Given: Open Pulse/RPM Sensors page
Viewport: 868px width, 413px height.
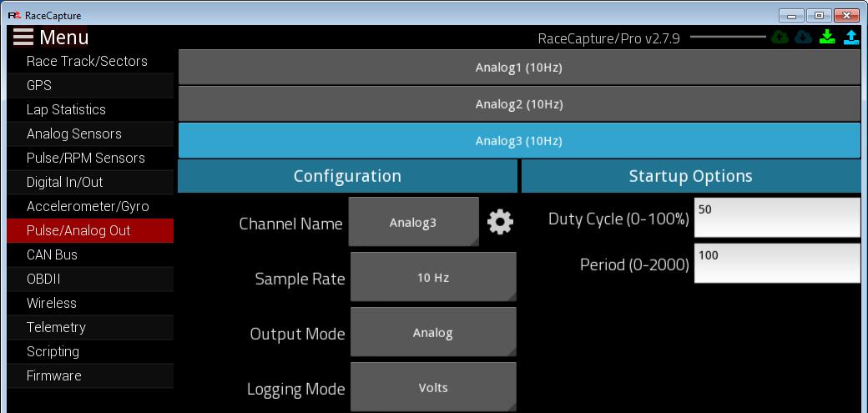Looking at the screenshot, I should 90,158.
